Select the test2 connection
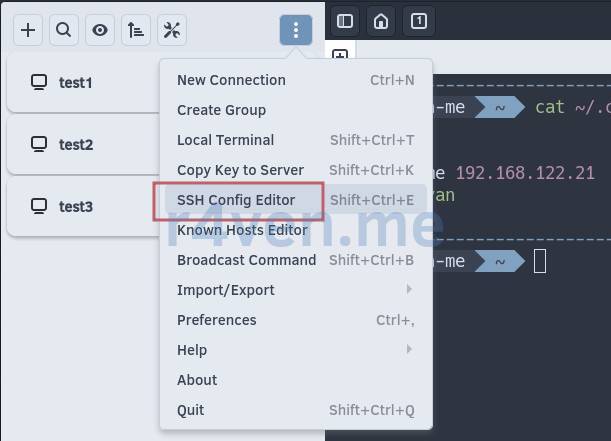 coord(76,145)
